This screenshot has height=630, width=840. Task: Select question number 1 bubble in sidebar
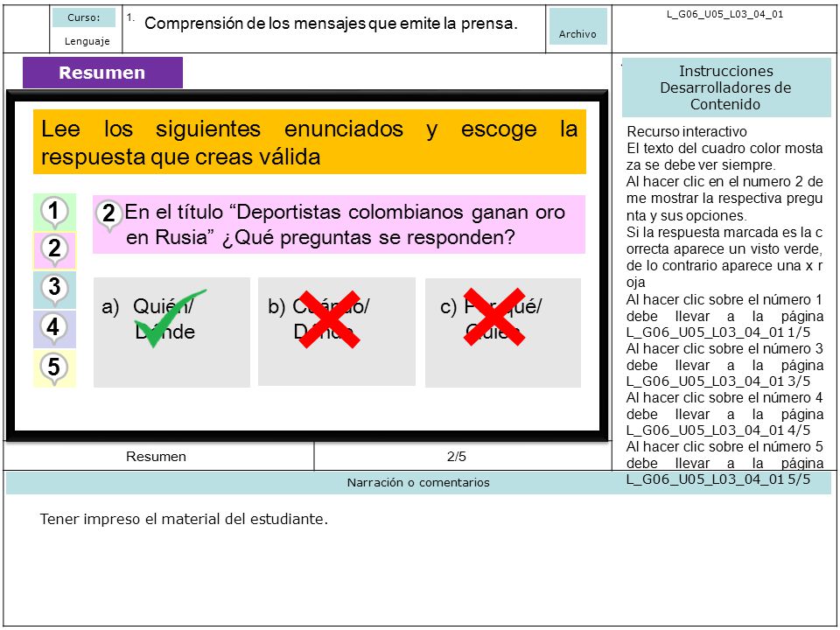click(54, 212)
